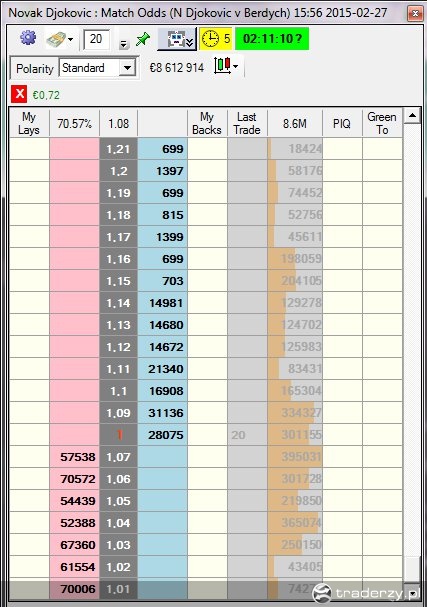This screenshot has height=607, width=427.
Task: Click the PIQ column header
Action: click(x=342, y=123)
